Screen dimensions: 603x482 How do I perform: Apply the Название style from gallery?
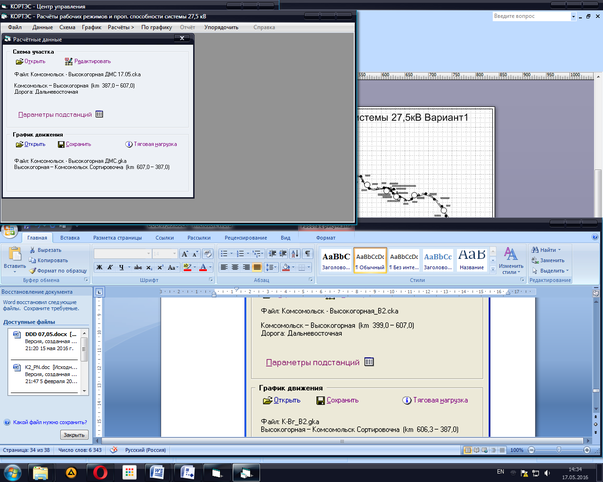(x=472, y=260)
